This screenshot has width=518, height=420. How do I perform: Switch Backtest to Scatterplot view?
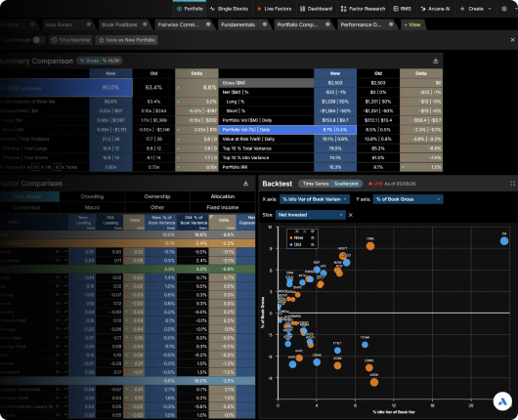[x=346, y=184]
